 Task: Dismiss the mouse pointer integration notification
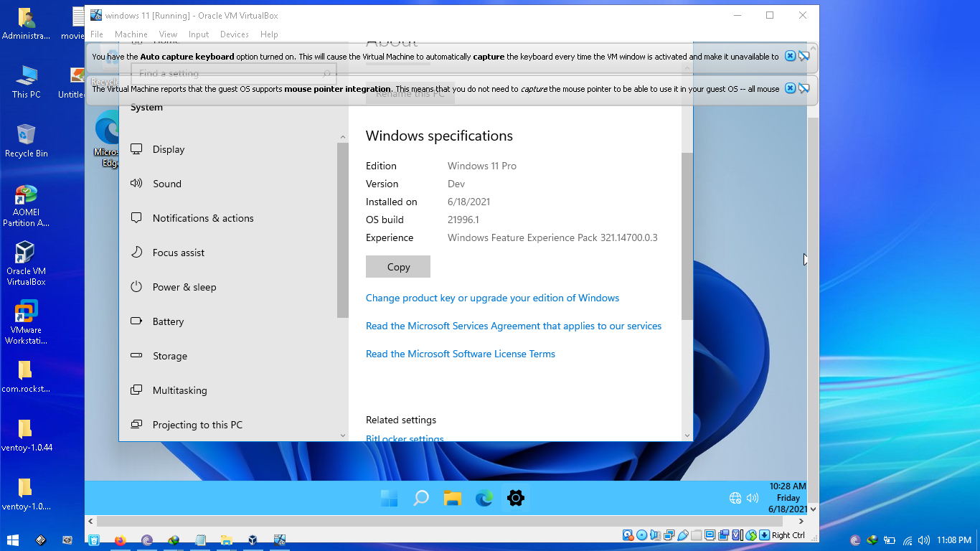(x=790, y=88)
